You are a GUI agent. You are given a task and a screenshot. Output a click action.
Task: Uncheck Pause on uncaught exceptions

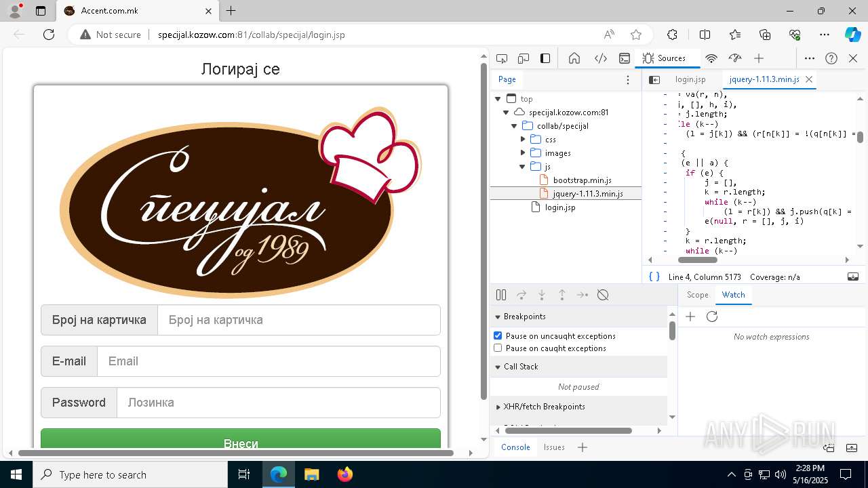coord(498,336)
